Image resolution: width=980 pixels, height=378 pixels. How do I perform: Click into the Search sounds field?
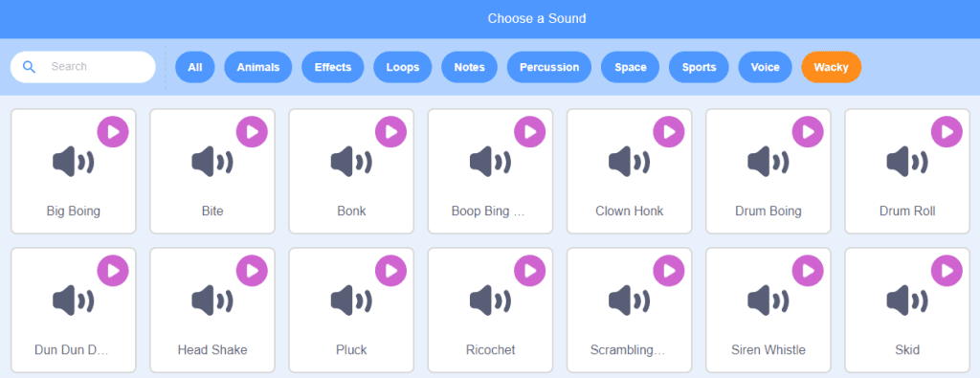click(83, 67)
